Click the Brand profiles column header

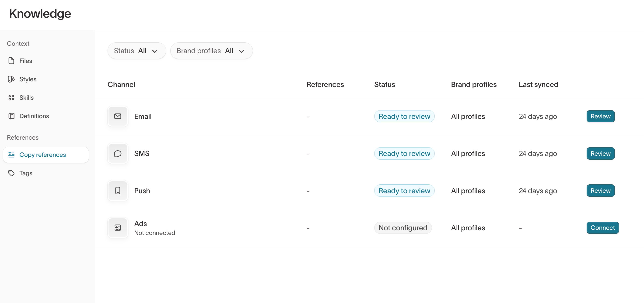click(474, 84)
